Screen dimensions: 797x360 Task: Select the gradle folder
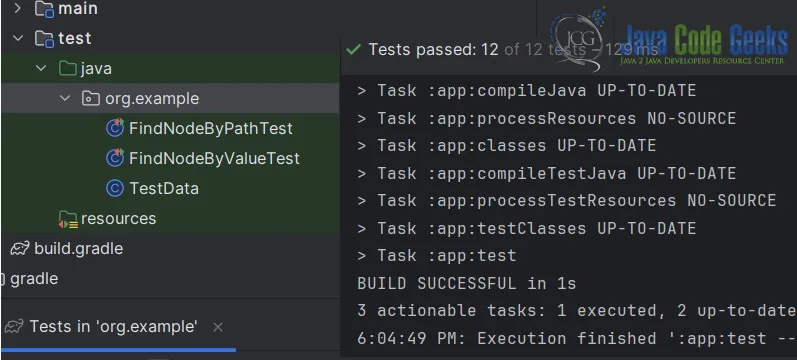pos(34,279)
